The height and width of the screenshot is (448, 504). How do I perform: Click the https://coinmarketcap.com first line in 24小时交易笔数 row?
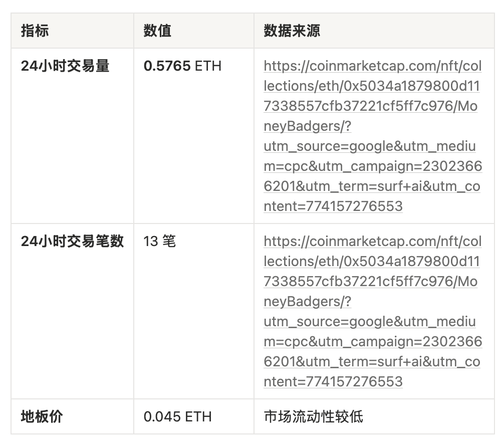pyautogui.click(x=372, y=242)
